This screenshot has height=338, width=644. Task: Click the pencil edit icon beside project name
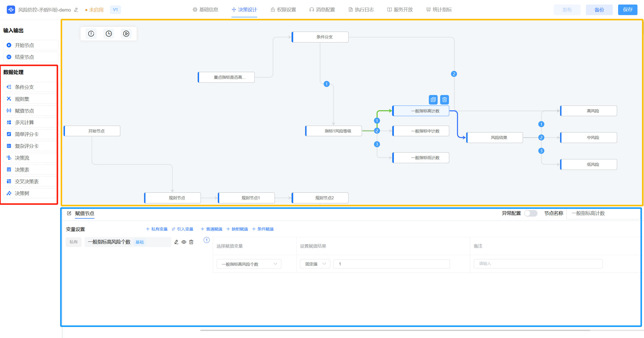76,10
